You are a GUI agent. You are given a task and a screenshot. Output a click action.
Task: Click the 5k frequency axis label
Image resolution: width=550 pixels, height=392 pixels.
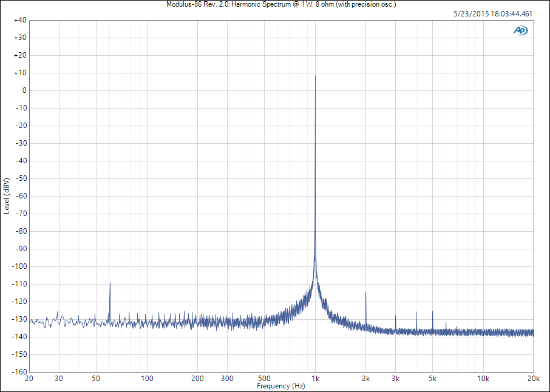432,379
